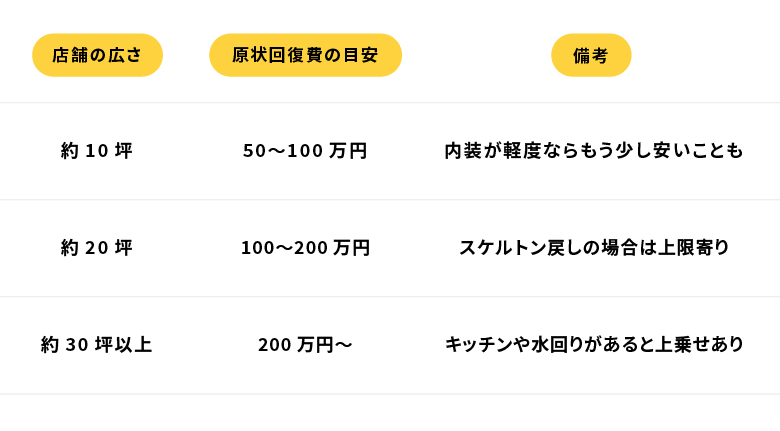Click the divider line under the 約 20 坪 row
Viewport: 780px width, 431px height.
390,296
